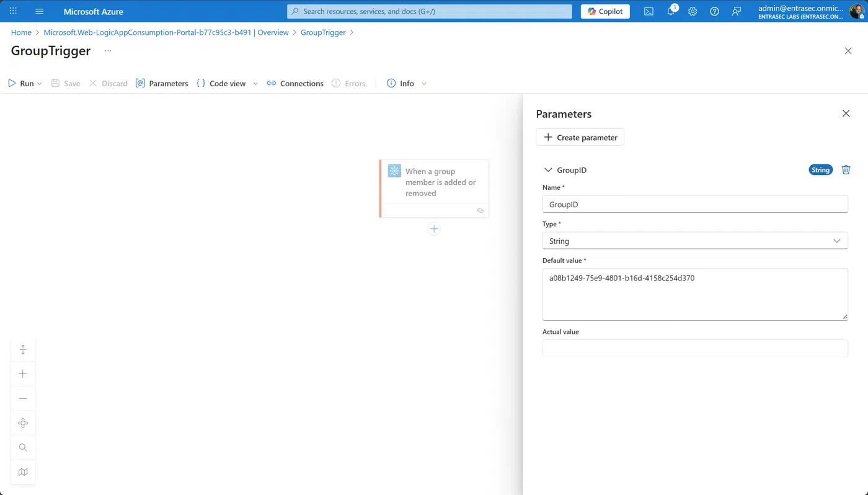Open the feedback icon in header
Image resolution: width=868 pixels, height=495 pixels.
(x=737, y=11)
